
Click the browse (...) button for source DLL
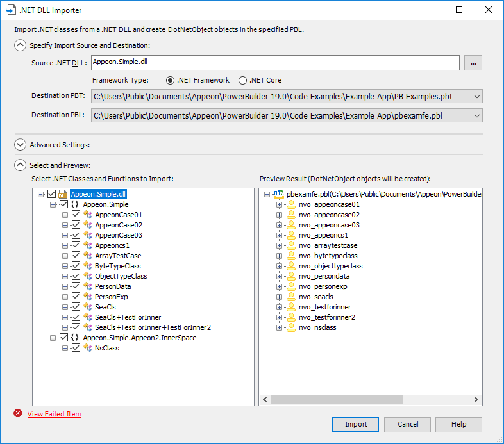click(x=473, y=63)
